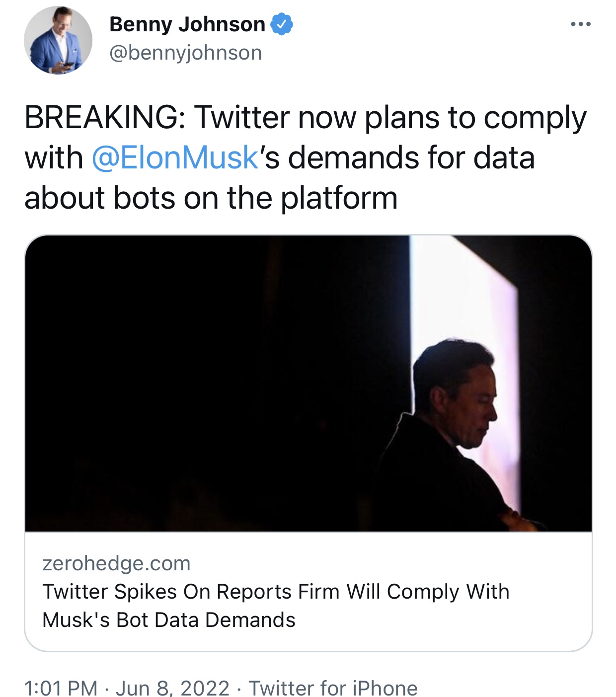This screenshot has width=616, height=697.
Task: Open the Twitter for iPhone source label
Action: pyautogui.click(x=333, y=688)
